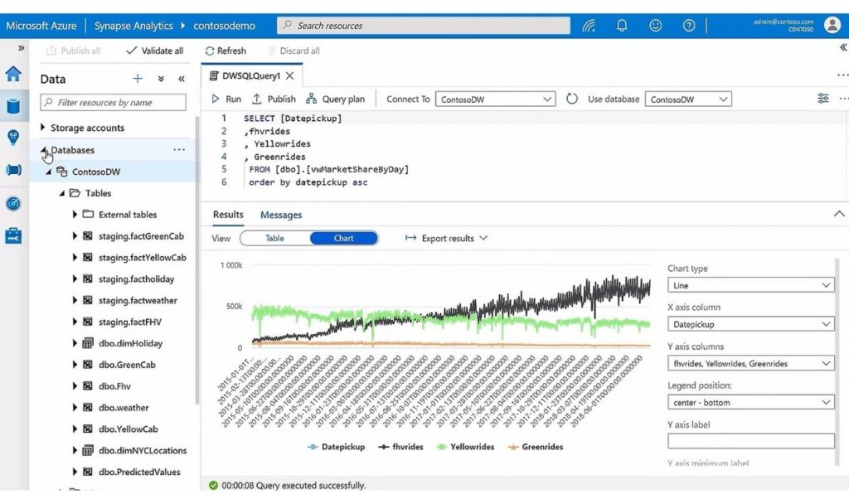Click Publish all button
This screenshot has width=849, height=504.
(73, 51)
